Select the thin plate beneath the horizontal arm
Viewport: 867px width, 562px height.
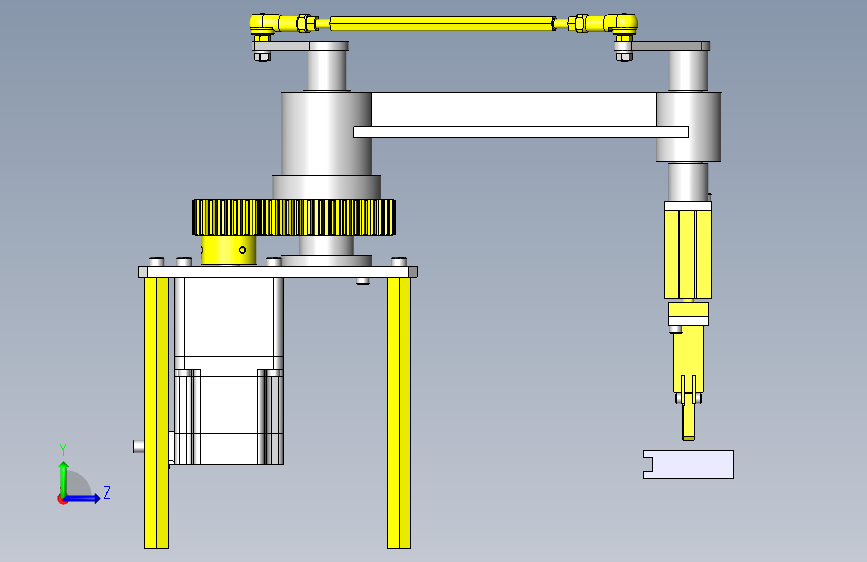point(521,132)
